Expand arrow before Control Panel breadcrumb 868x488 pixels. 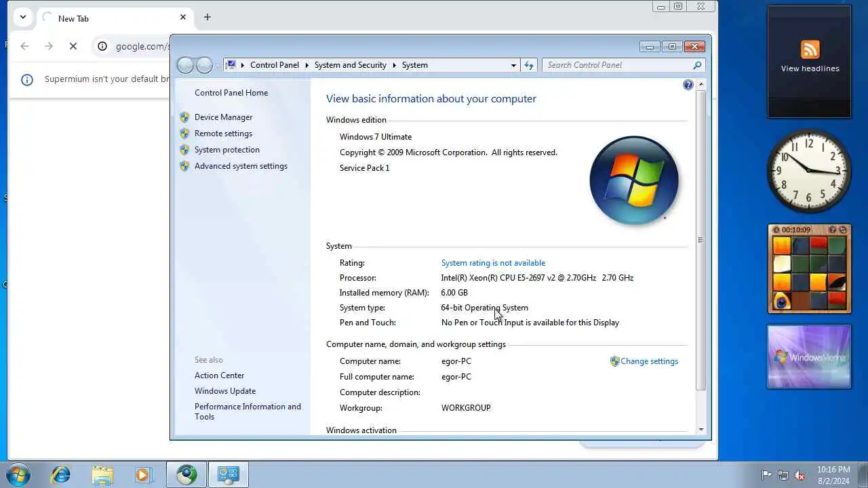pos(243,65)
